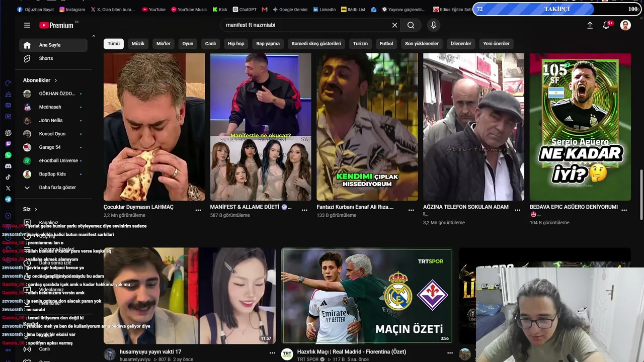Image resolution: width=644 pixels, height=362 pixels.
Task: Open Telegram in the browser sidebar
Action: pyautogui.click(x=8, y=199)
